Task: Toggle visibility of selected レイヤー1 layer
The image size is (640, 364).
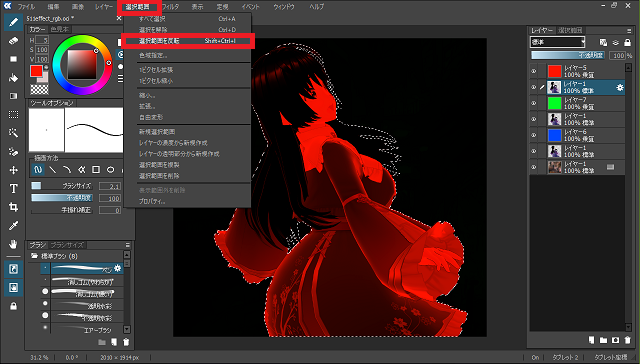Action: coord(533,87)
